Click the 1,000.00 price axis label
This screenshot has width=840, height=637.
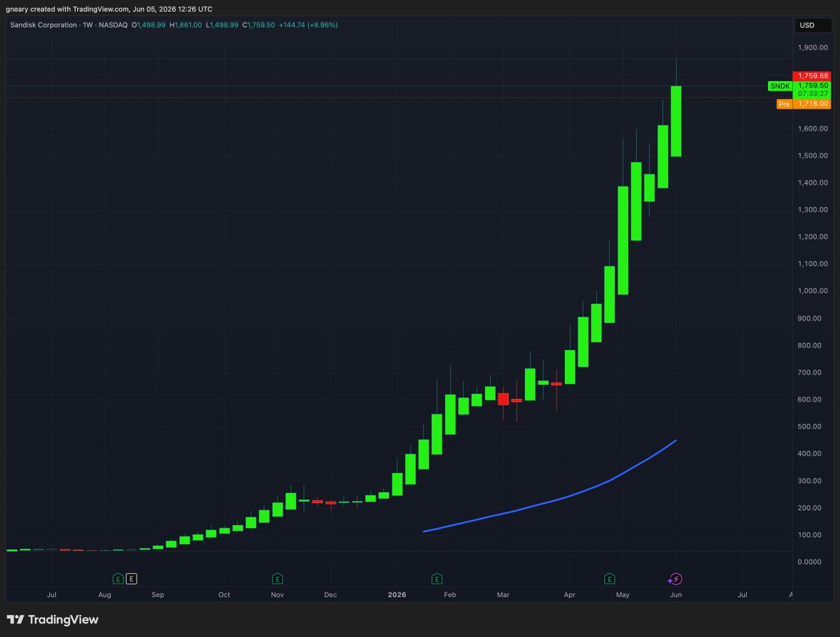pyautogui.click(x=813, y=291)
